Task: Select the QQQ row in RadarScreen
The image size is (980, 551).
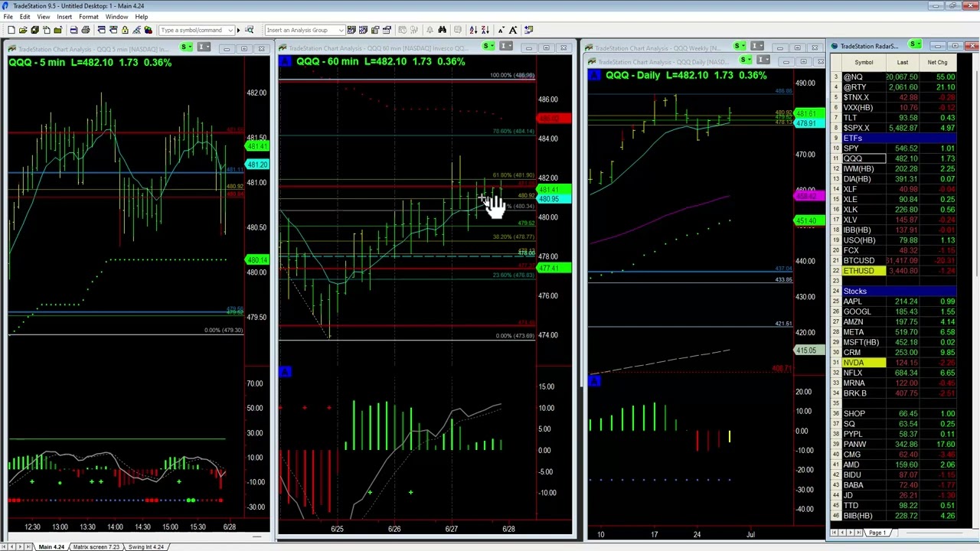Action: 893,158
